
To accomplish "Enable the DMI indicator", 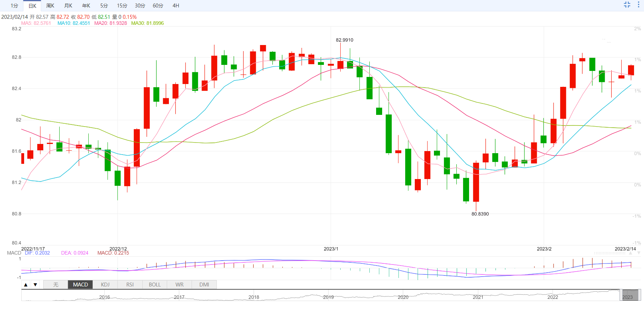I will point(204,285).
